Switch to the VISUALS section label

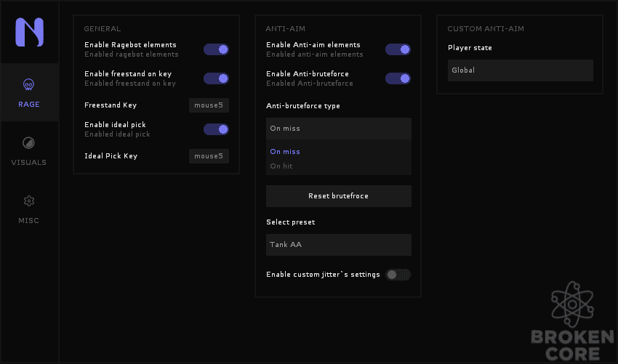click(29, 162)
